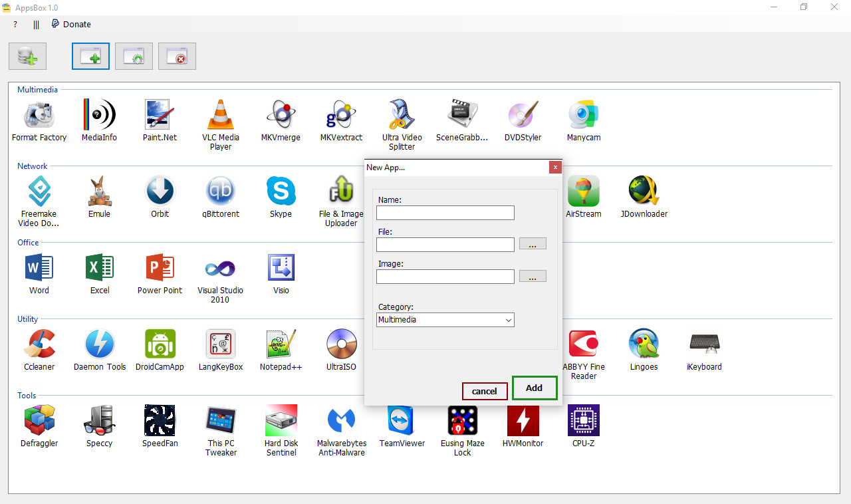The image size is (851, 504).
Task: Launch qBittorent client
Action: click(221, 191)
